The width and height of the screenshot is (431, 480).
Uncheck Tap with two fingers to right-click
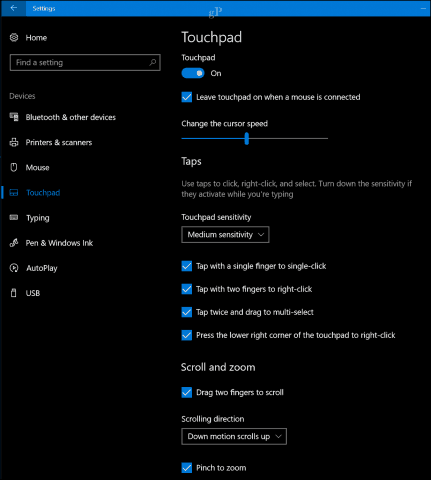click(x=187, y=289)
